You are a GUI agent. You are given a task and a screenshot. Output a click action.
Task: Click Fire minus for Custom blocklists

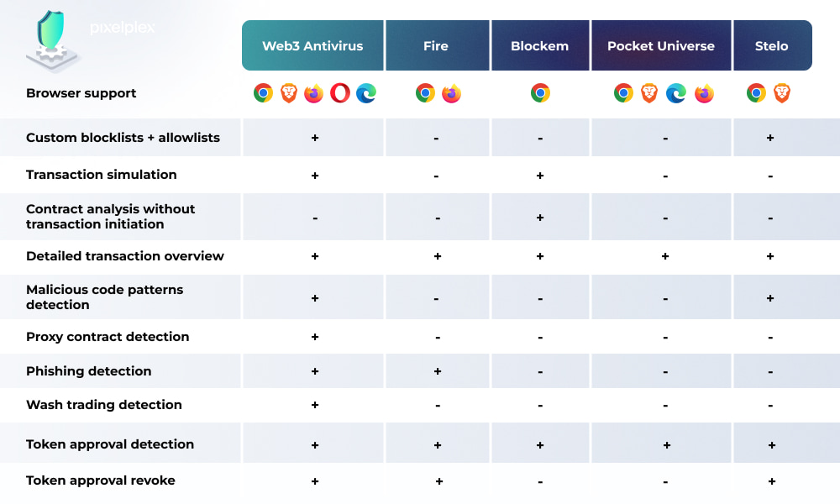pyautogui.click(x=436, y=139)
